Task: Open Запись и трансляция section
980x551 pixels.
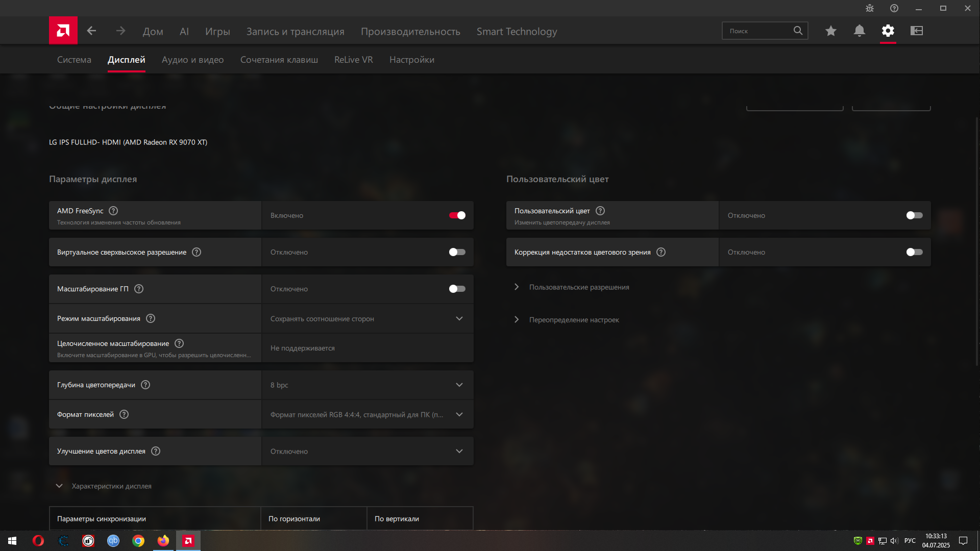Action: point(296,32)
